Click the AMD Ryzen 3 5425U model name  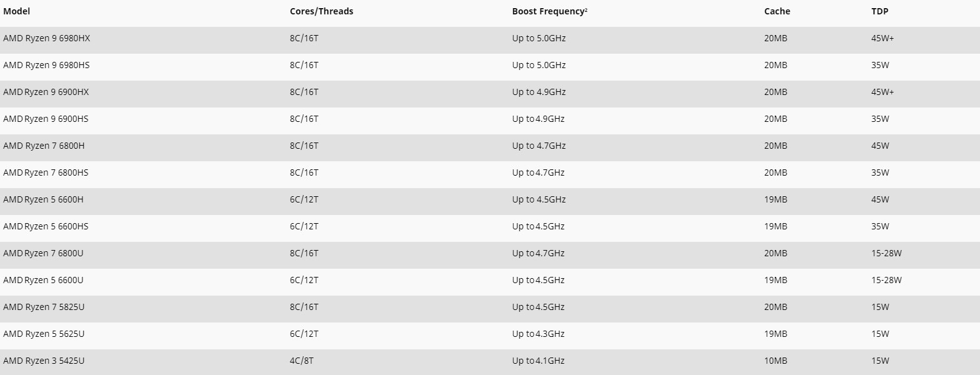44,361
